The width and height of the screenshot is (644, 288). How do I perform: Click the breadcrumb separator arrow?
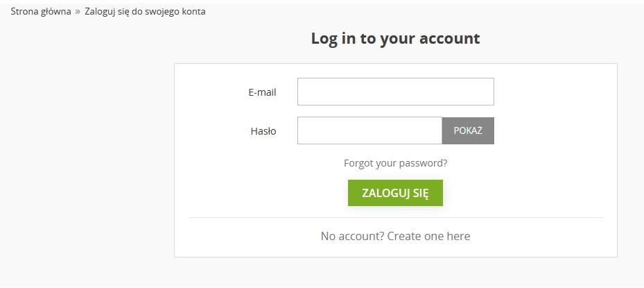[78, 12]
